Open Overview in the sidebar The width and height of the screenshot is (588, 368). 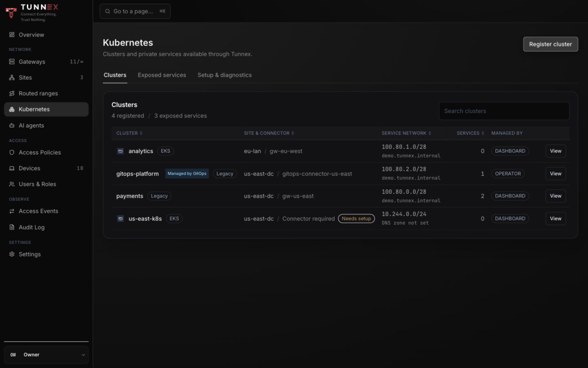pyautogui.click(x=46, y=35)
